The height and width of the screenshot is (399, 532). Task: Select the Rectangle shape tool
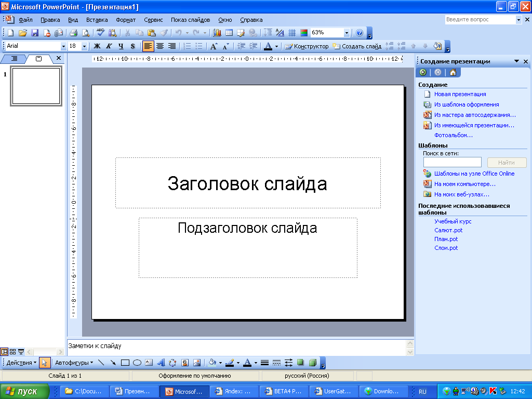click(125, 363)
